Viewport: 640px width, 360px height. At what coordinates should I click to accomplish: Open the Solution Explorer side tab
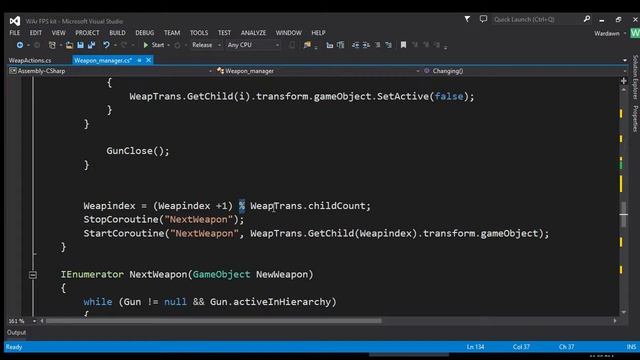coord(635,77)
